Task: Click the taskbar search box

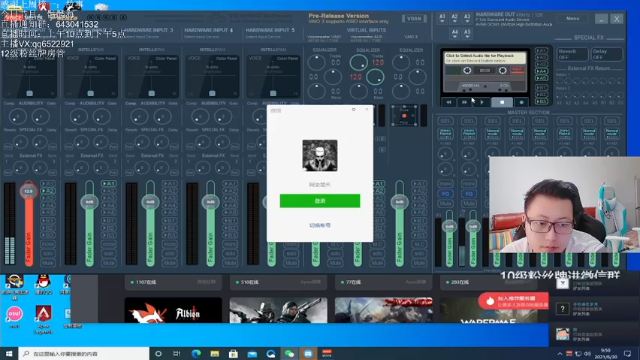Action: [x=84, y=353]
